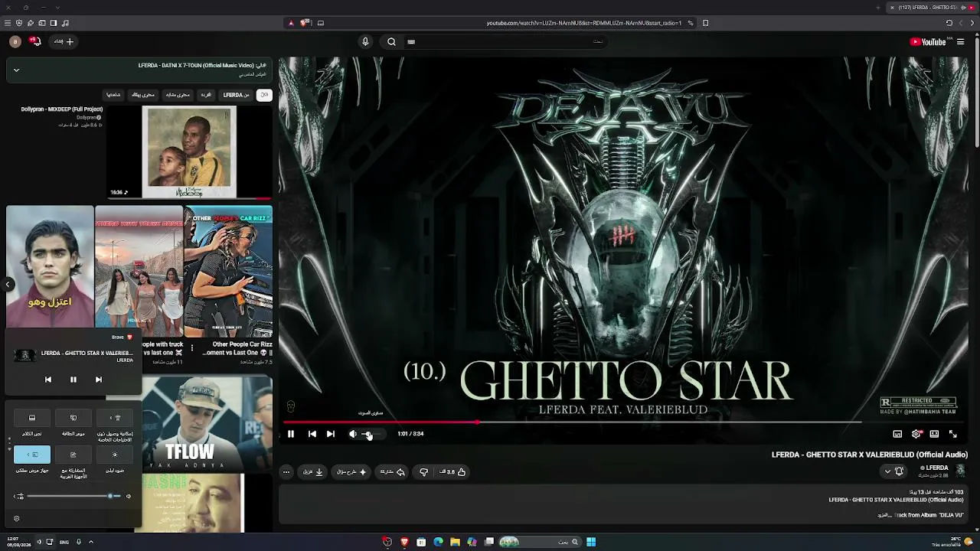Screen dimensions: 980x551
Task: Skip to previous track in media flyout
Action: click(x=48, y=380)
